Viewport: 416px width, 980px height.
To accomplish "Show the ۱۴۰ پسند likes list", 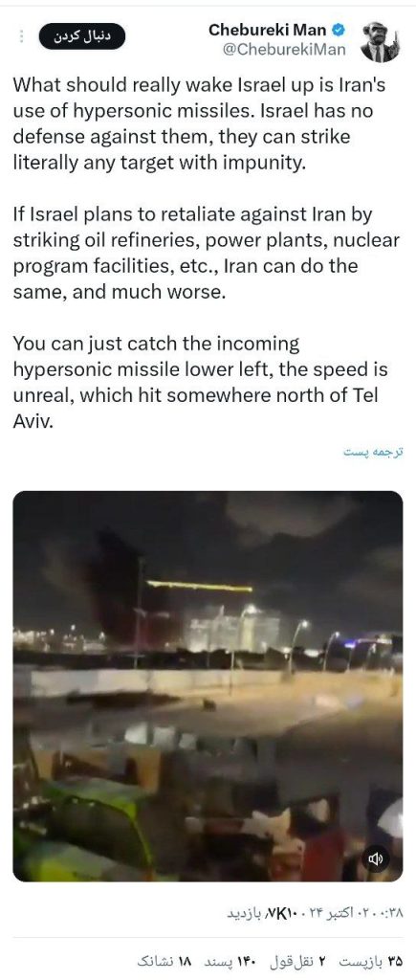I will tap(228, 959).
